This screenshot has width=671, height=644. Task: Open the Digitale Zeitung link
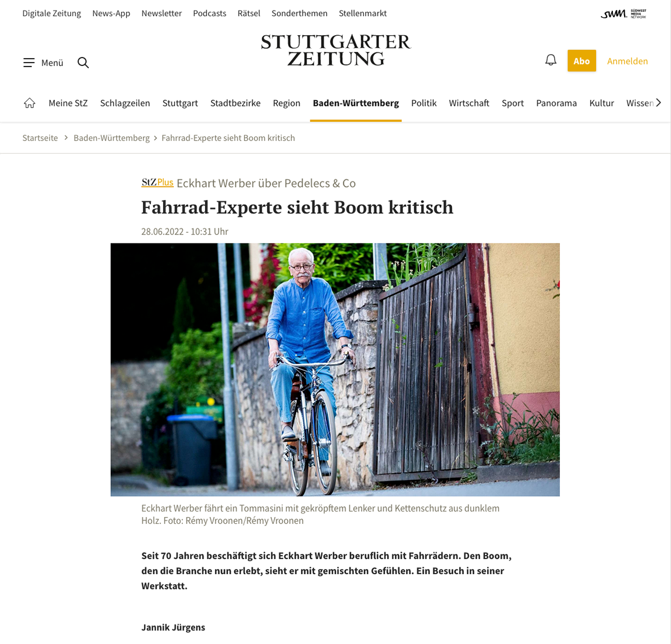click(x=51, y=13)
